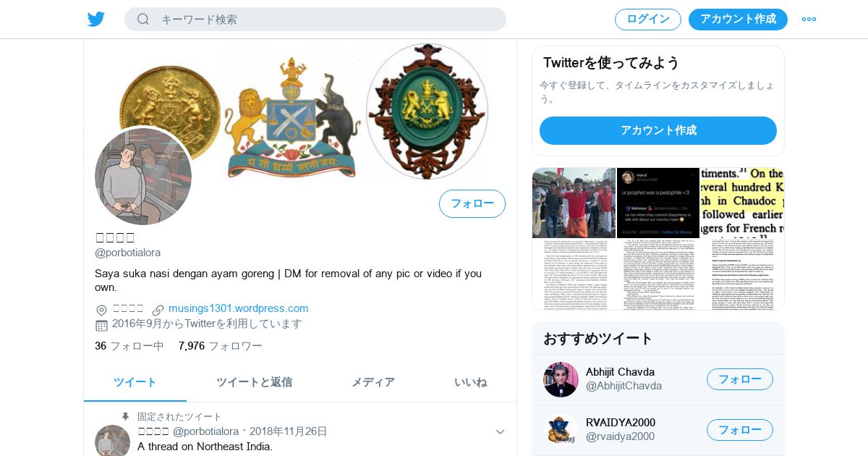Switch to the メディア tab
The image size is (868, 456).
point(373,382)
